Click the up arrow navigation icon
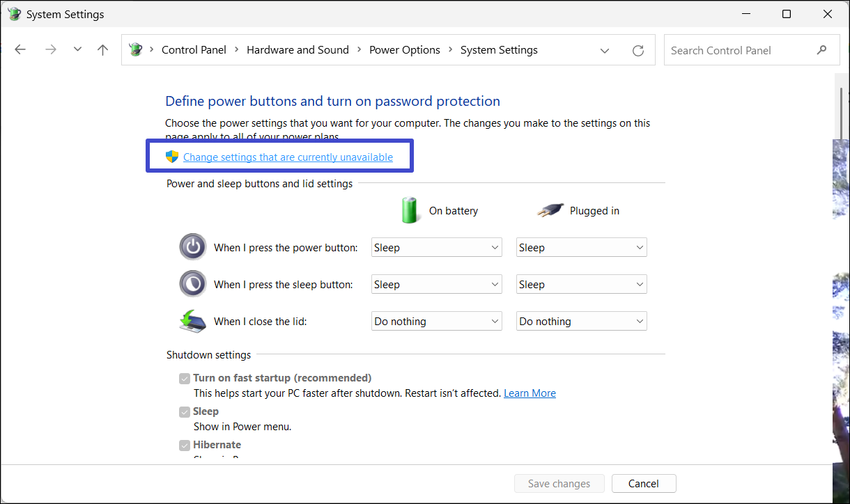The height and width of the screenshot is (504, 850). point(103,50)
